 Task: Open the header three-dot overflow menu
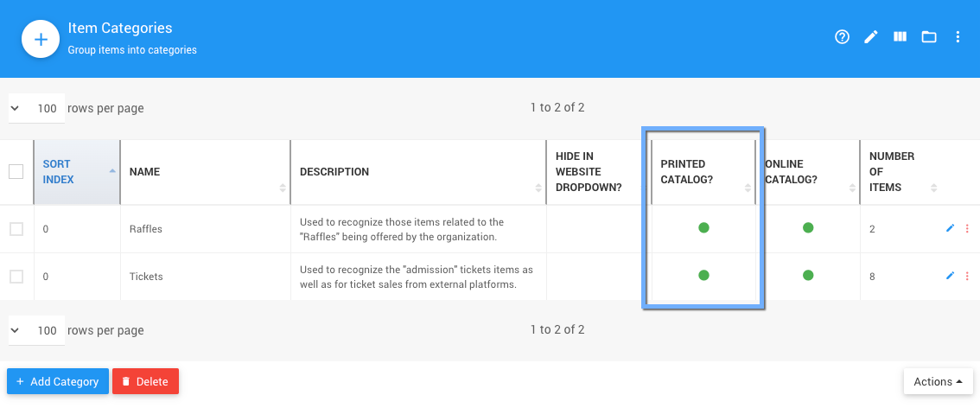coord(958,37)
